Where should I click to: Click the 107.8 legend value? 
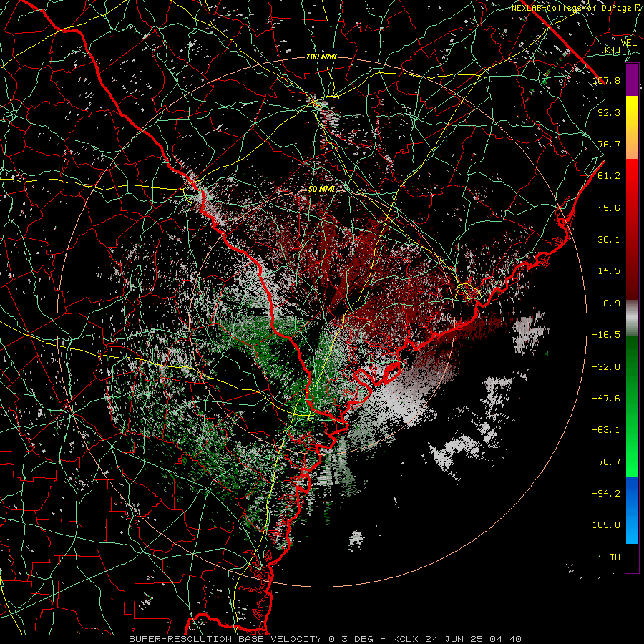[606, 80]
